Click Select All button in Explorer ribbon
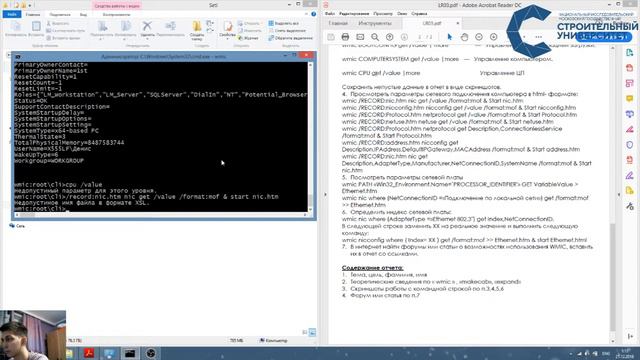The height and width of the screenshot is (360, 640). click(x=284, y=23)
